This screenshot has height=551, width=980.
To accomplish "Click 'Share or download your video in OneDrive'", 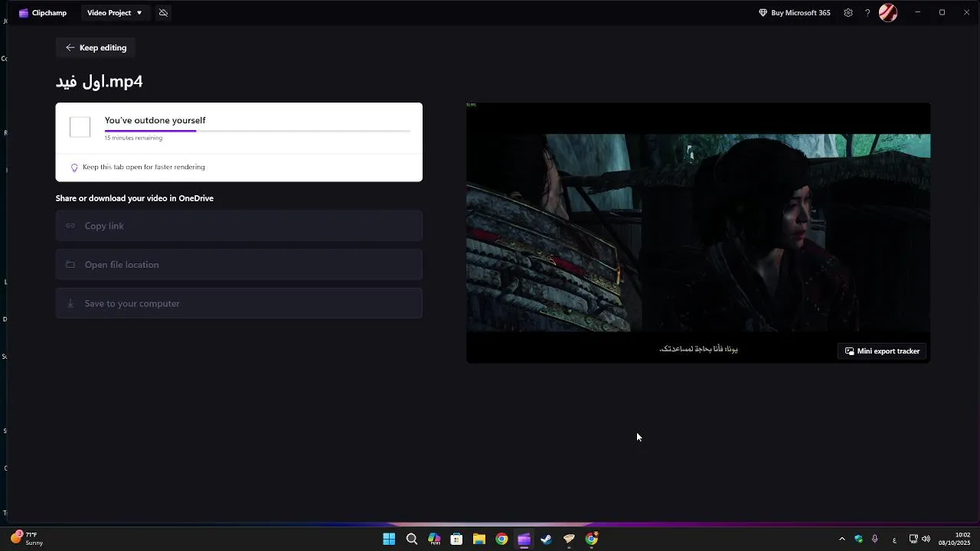I will coord(135,198).
